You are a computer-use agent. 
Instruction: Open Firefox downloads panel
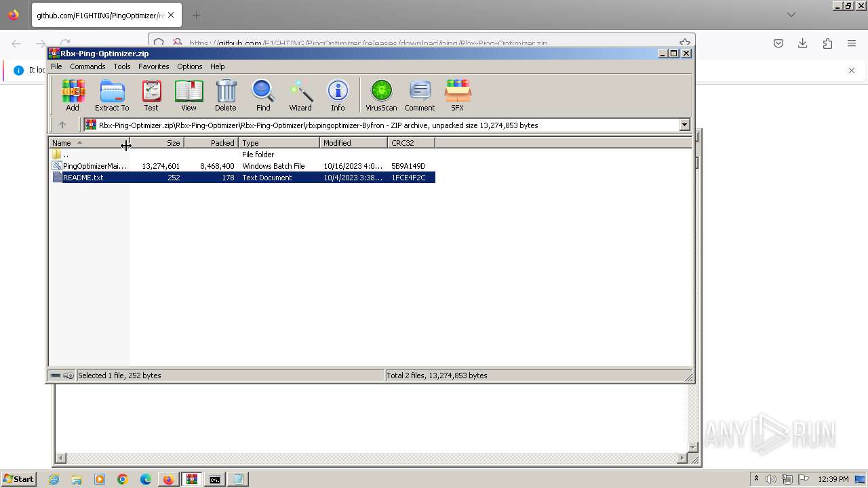pos(803,43)
